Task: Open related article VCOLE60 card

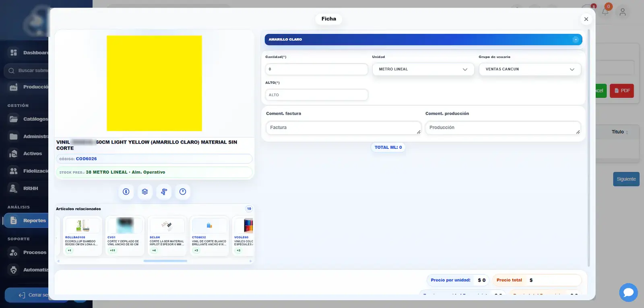Action: [243, 236]
